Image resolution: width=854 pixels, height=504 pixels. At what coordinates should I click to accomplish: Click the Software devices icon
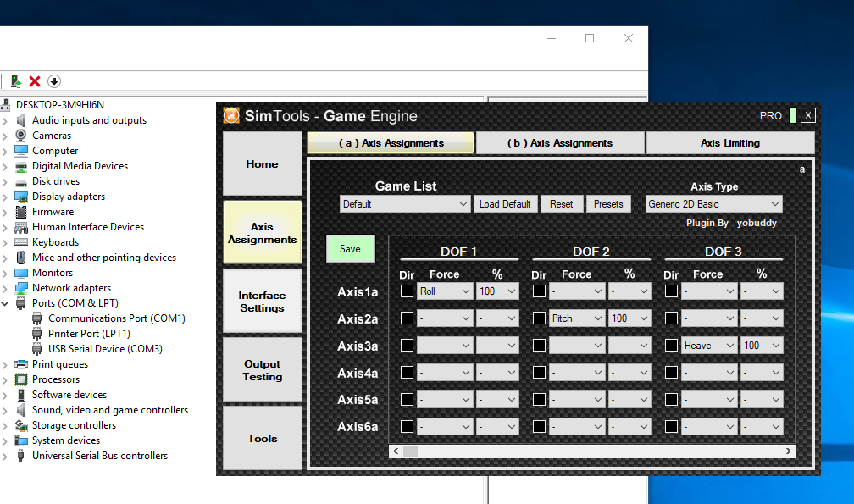(20, 395)
